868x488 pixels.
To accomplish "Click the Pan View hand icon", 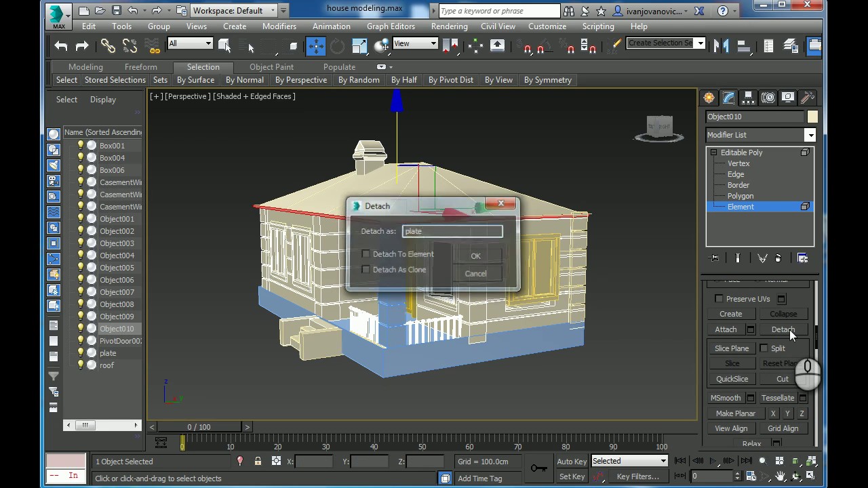I will (x=781, y=476).
